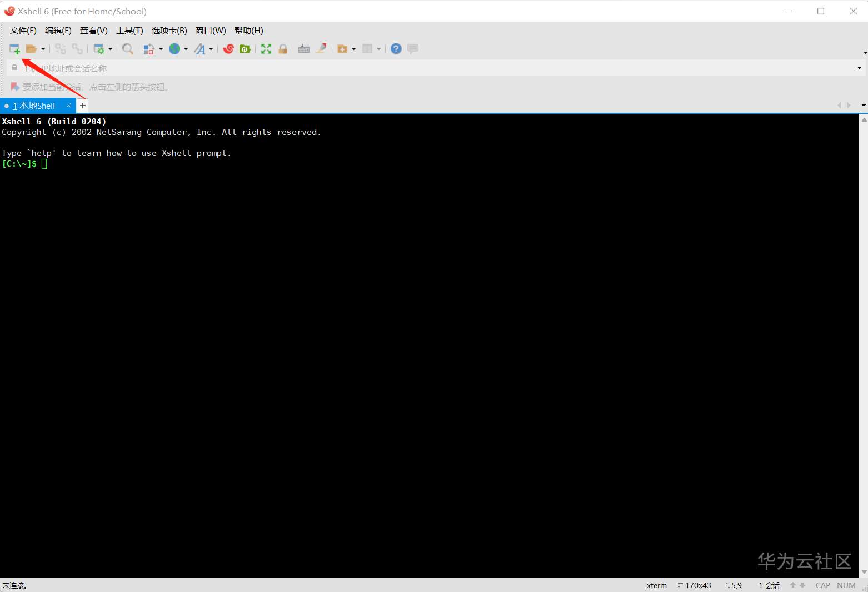868x592 pixels.
Task: Click the magnifier Find icon
Action: 128,49
